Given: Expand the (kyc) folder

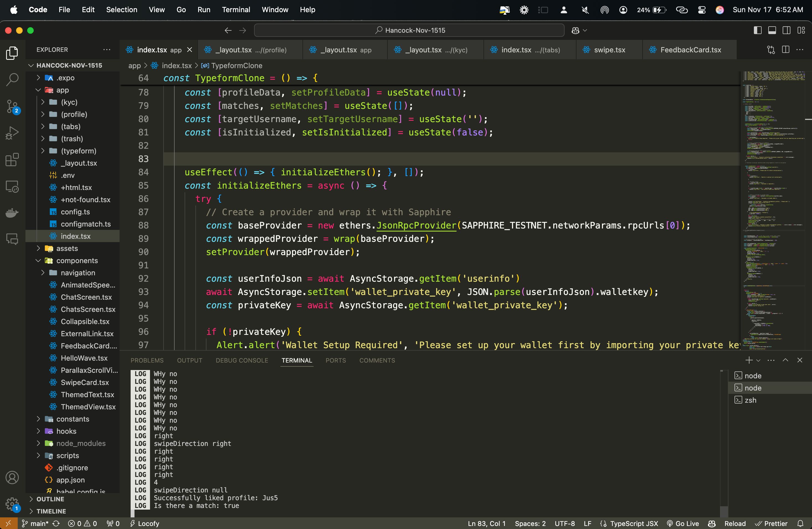Looking at the screenshot, I should [73, 102].
